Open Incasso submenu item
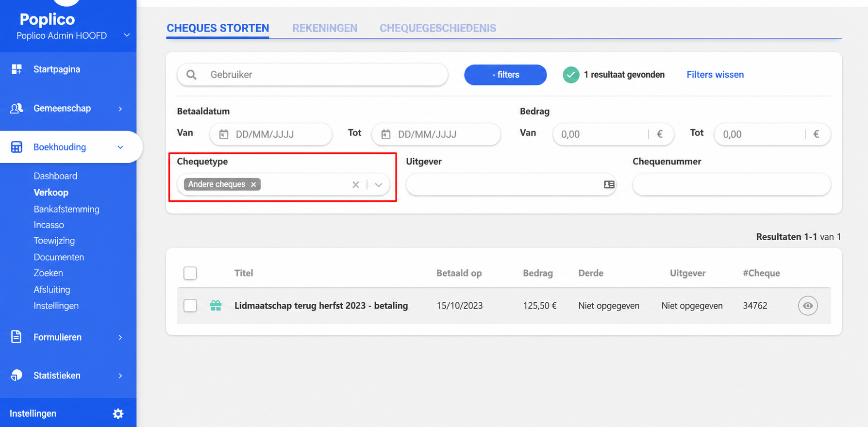The width and height of the screenshot is (868, 427). [x=49, y=225]
